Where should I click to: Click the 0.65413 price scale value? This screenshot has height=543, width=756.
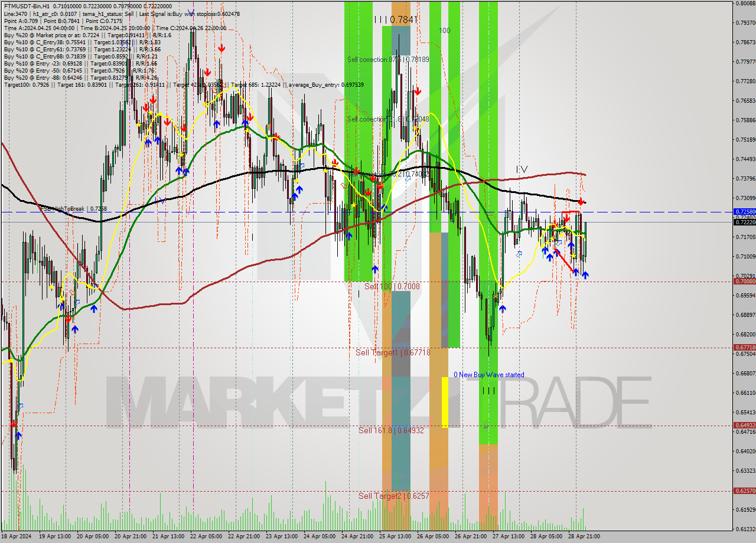[x=745, y=413]
